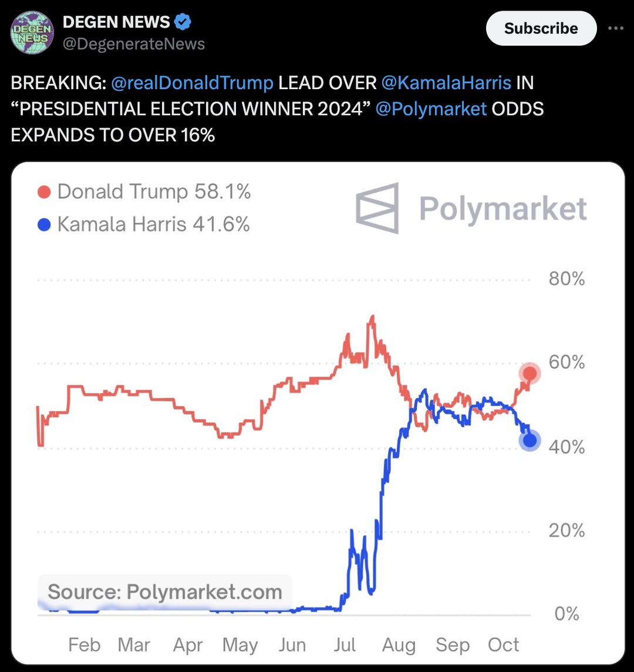
Task: Click the Oct label on the x-axis
Action: tap(503, 644)
